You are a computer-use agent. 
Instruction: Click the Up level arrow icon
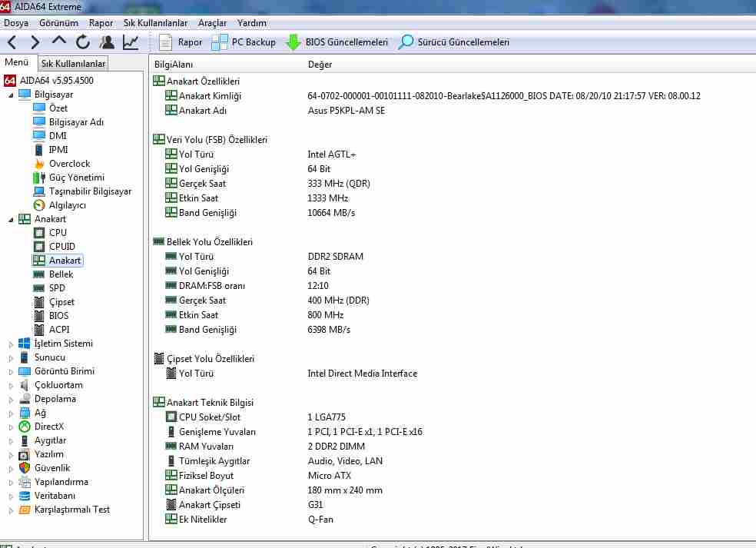click(x=59, y=42)
